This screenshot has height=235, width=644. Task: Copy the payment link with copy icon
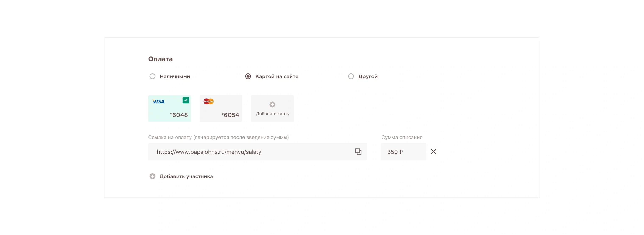(358, 152)
